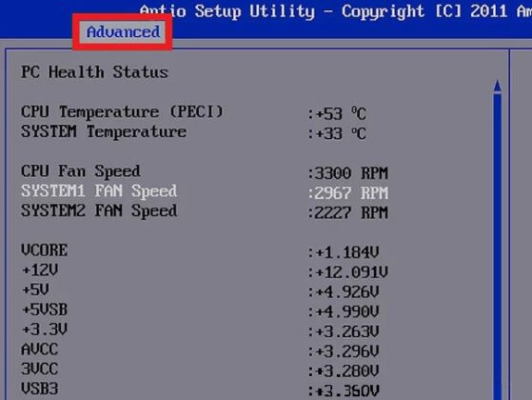Click the Aptio Setup Utility title text
This screenshot has width=532, height=400.
227,11
